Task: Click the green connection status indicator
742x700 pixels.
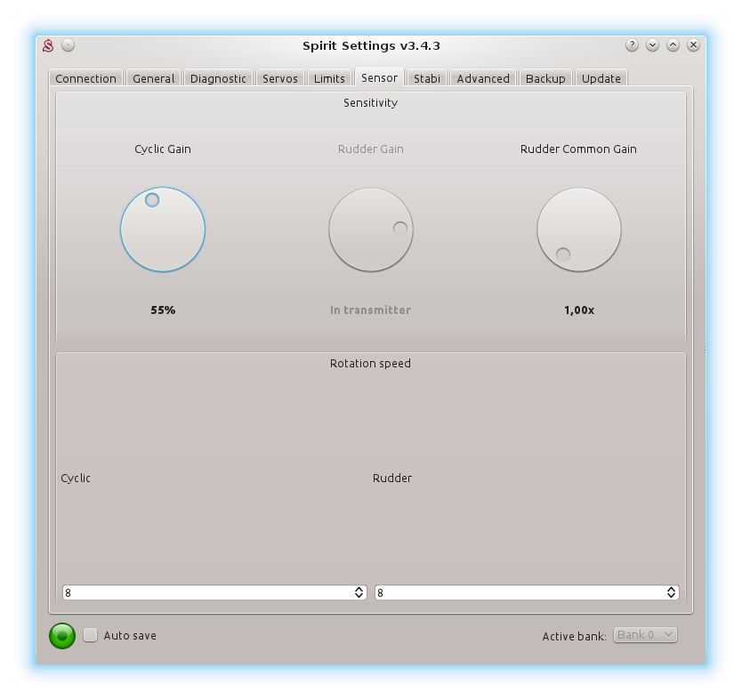Action: pyautogui.click(x=62, y=635)
